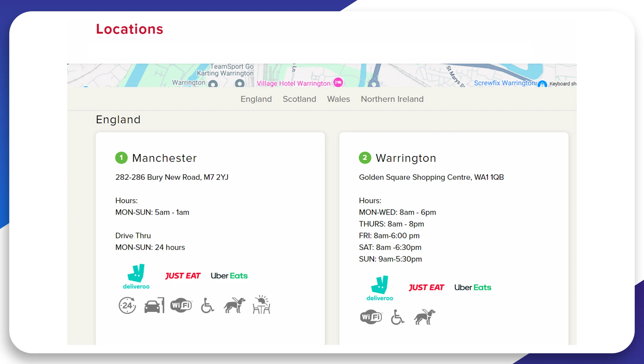Click the Uber Eats icon on Manchester

(x=229, y=275)
